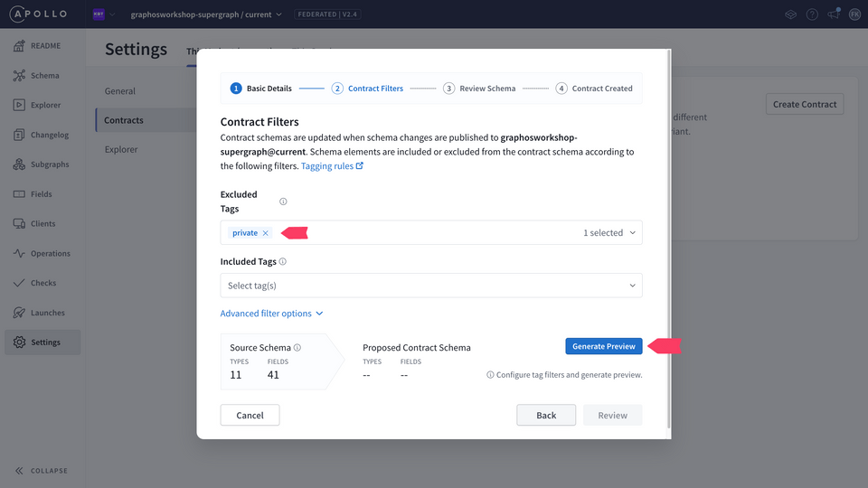Viewport: 868px width, 488px height.
Task: Click the Cancel button
Action: click(250, 415)
